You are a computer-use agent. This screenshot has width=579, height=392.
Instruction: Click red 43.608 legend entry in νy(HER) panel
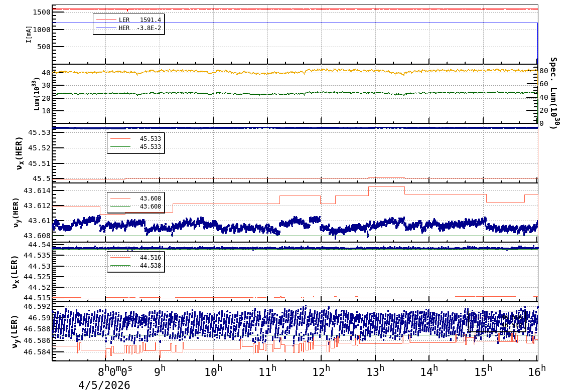point(135,198)
